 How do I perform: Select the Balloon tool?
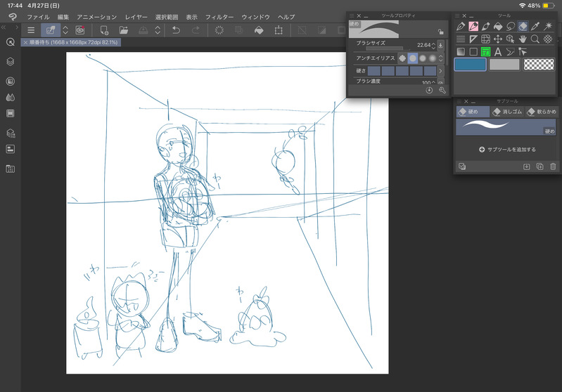tap(511, 51)
